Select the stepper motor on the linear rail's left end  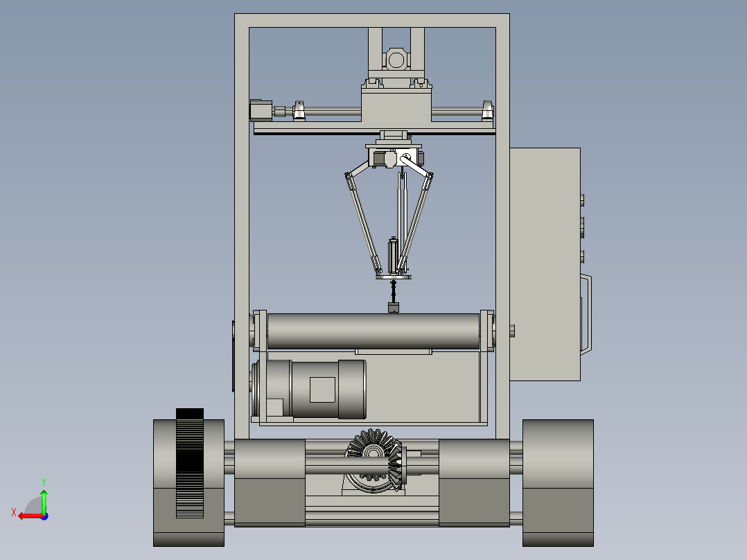[261, 111]
